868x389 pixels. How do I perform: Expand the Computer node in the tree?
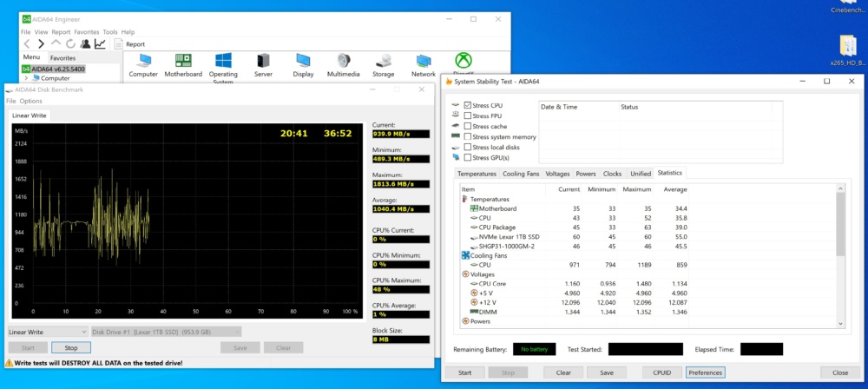(27, 78)
